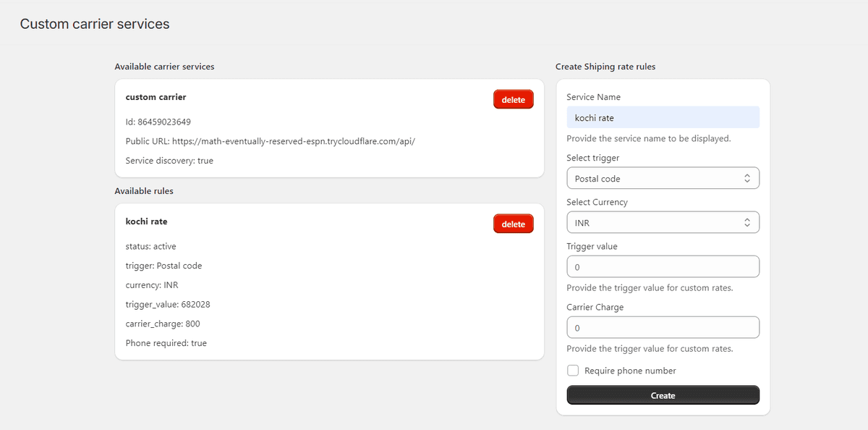Screen dimensions: 868x430
Task: Click into the Carrier Charge field
Action: click(x=663, y=327)
